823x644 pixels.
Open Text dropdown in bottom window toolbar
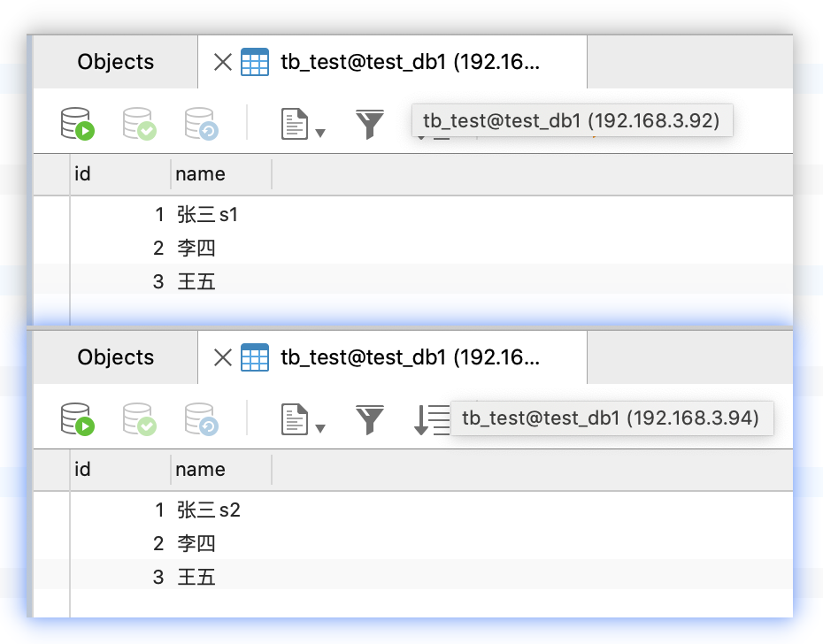303,420
